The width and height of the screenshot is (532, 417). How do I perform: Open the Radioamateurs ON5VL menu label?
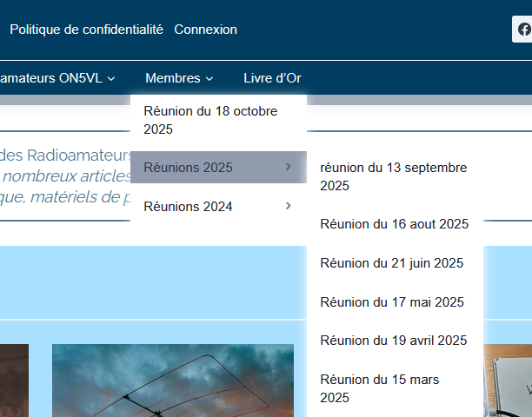coord(50,78)
